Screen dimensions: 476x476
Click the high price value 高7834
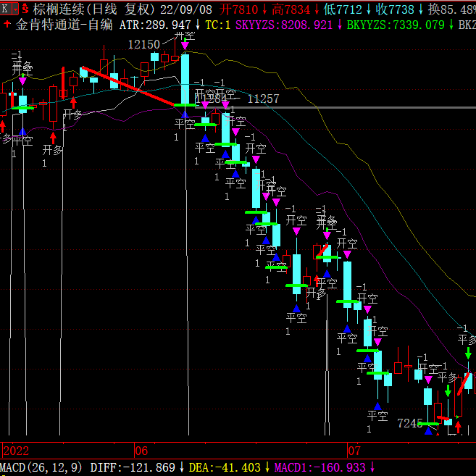pyautogui.click(x=291, y=9)
